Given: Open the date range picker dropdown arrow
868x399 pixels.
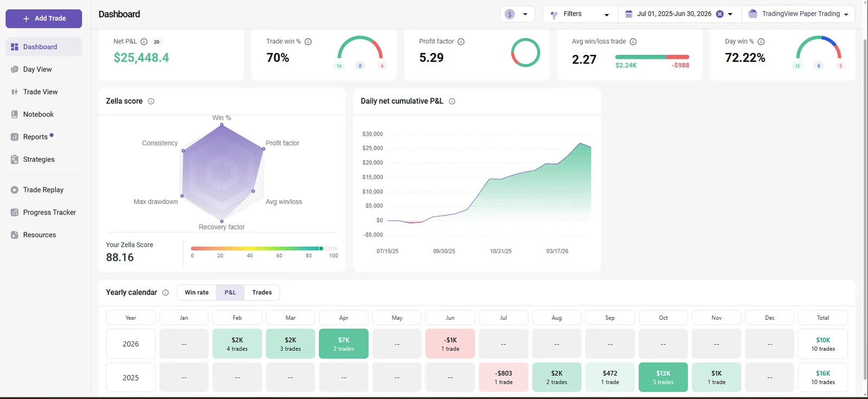Looking at the screenshot, I should (x=730, y=14).
